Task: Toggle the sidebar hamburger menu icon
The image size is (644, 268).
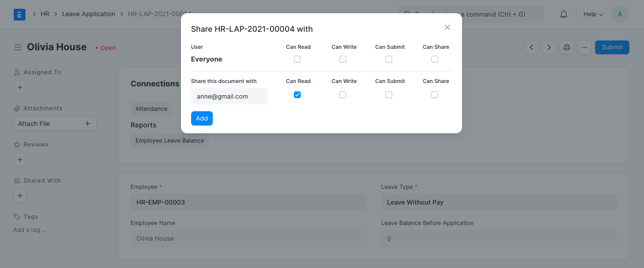Action: click(18, 47)
